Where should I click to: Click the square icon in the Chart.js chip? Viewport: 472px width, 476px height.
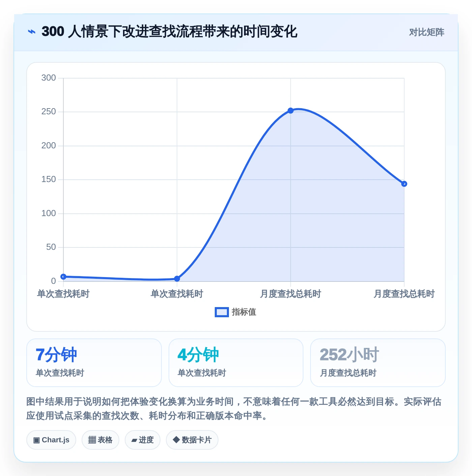[36, 440]
